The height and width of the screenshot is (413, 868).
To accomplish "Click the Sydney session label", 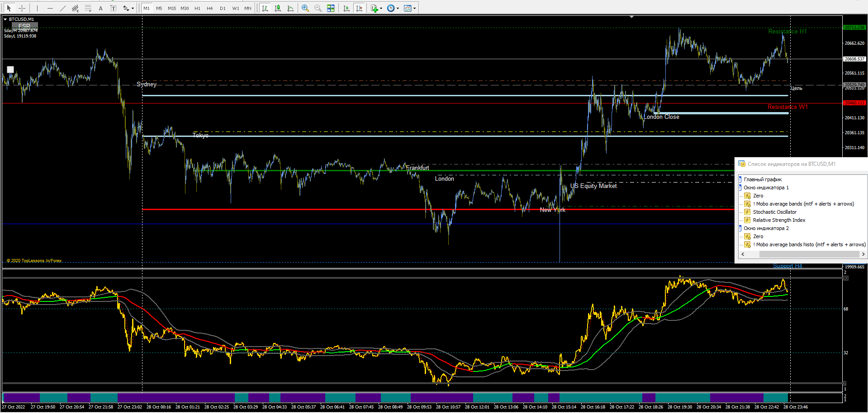I will tap(147, 84).
